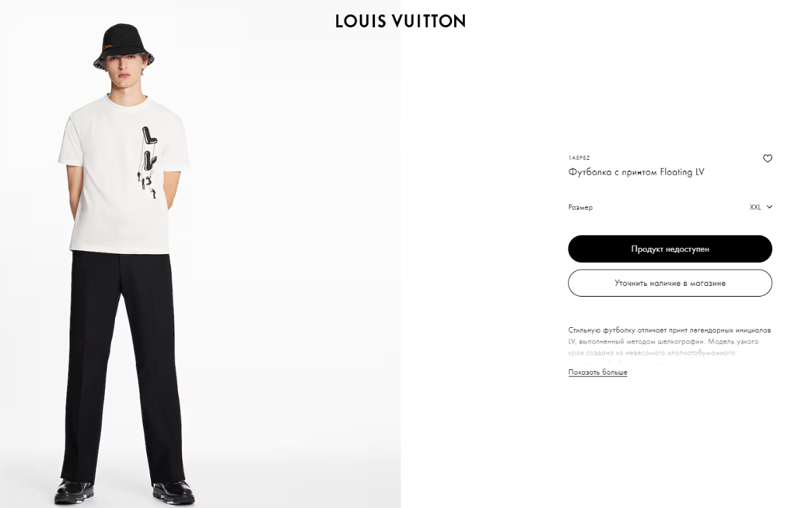Add the t-shirt to wishlist via heart icon

[767, 158]
